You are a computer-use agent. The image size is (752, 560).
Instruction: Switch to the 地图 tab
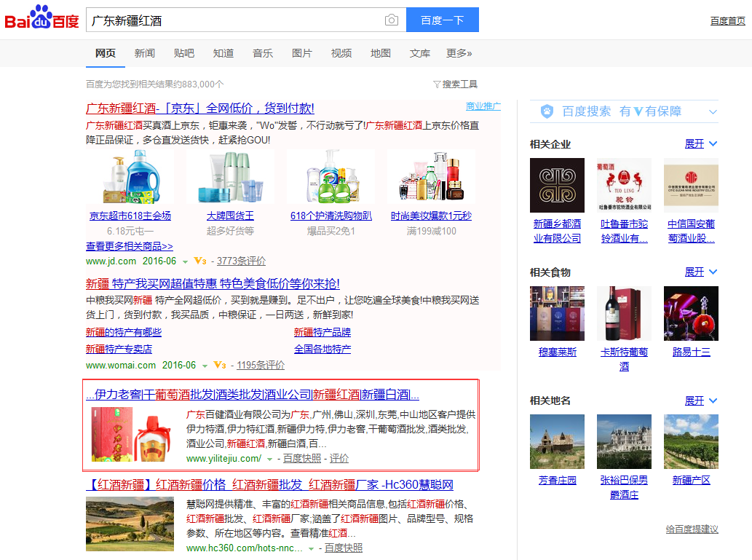[x=381, y=53]
